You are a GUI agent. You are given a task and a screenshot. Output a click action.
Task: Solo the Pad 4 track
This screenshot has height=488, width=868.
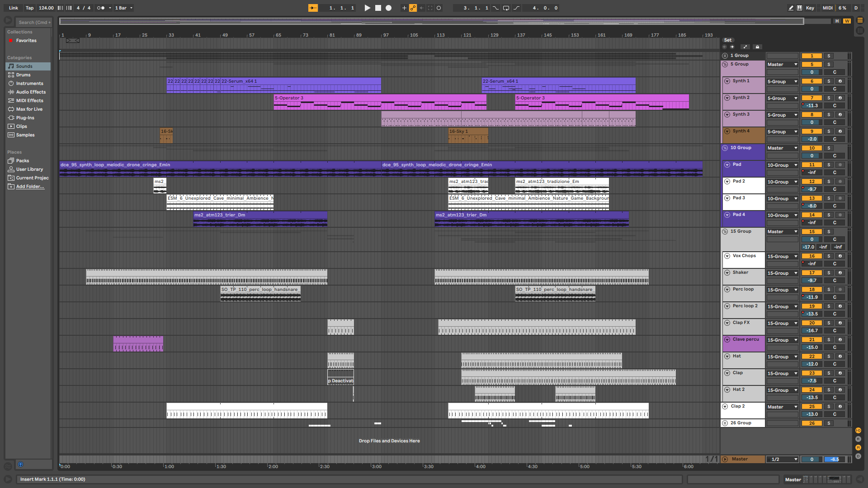click(829, 215)
